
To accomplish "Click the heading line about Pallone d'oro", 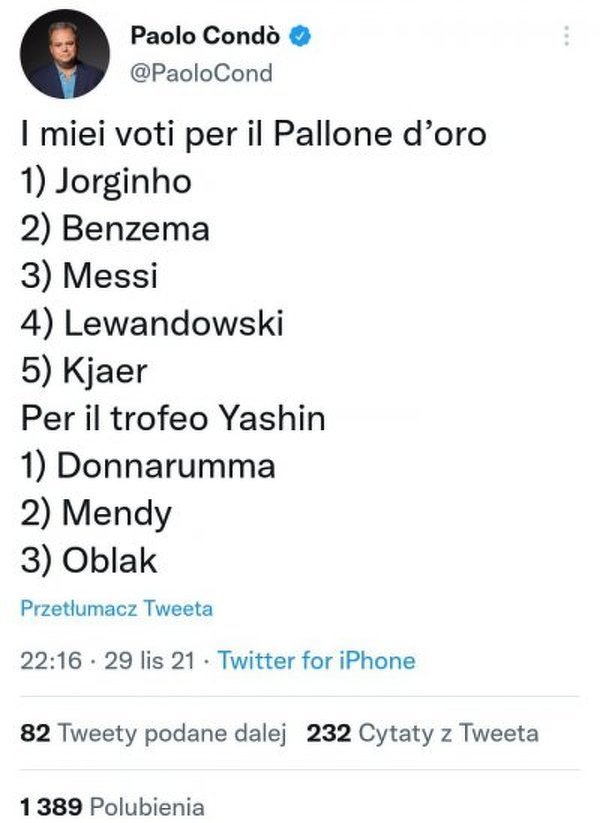I will click(253, 134).
